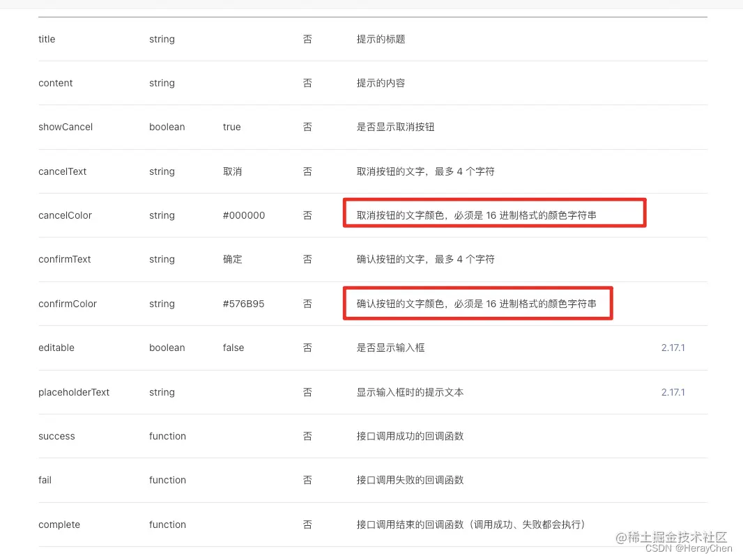Click the required '否' in success row
The image size is (743, 560).
click(x=307, y=437)
